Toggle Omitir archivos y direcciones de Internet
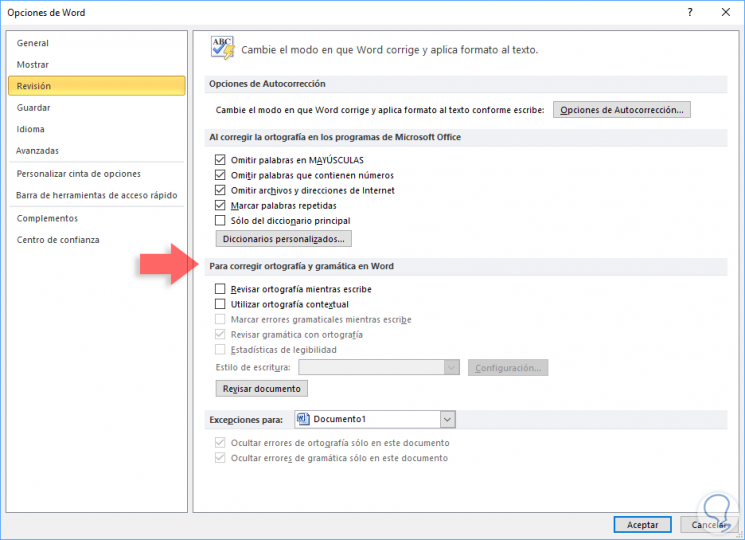745x540 pixels. (220, 190)
